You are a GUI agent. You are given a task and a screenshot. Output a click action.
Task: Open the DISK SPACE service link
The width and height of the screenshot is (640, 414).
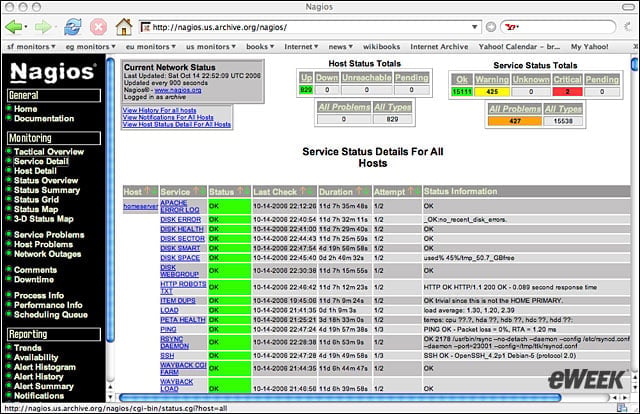point(180,258)
